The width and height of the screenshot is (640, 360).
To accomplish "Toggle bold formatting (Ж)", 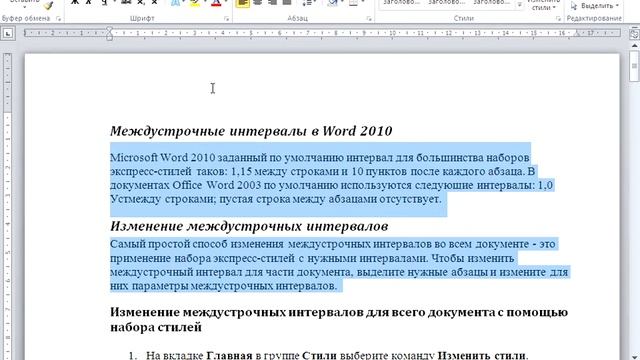I will point(75,3).
